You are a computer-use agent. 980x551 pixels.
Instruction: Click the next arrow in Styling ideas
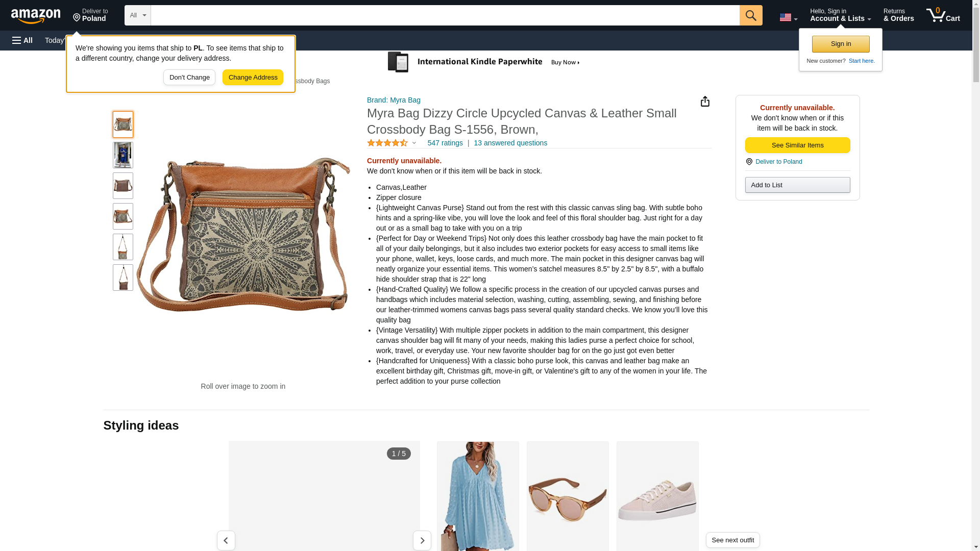tap(422, 540)
